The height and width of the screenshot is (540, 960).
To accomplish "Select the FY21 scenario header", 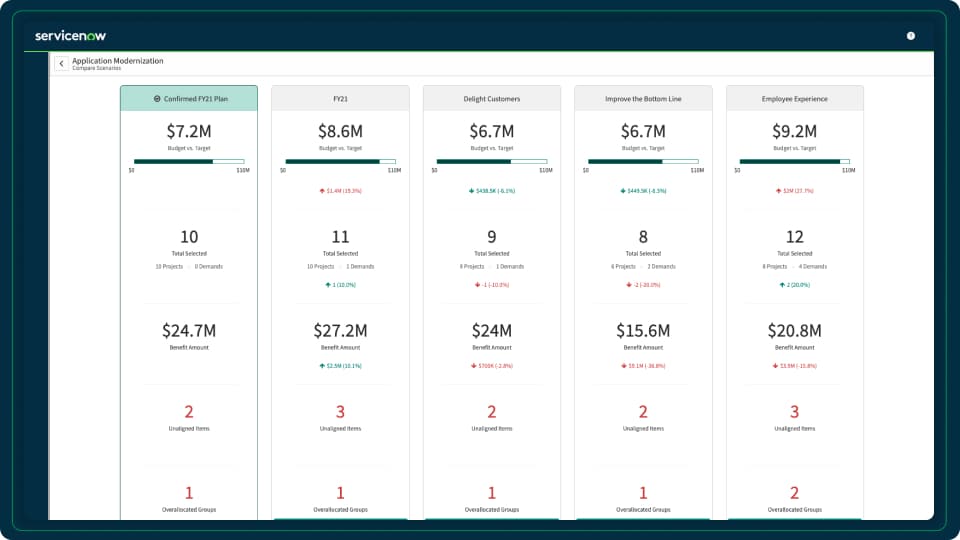I will pos(340,99).
